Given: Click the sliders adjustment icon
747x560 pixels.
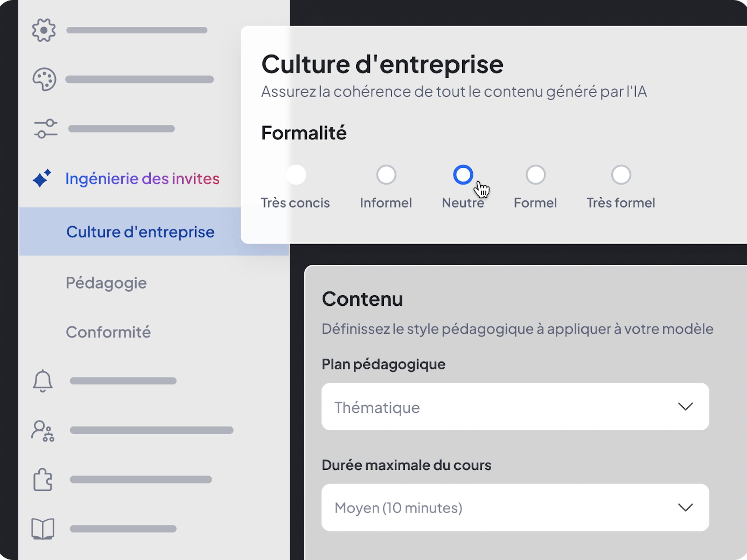Looking at the screenshot, I should click(x=46, y=129).
